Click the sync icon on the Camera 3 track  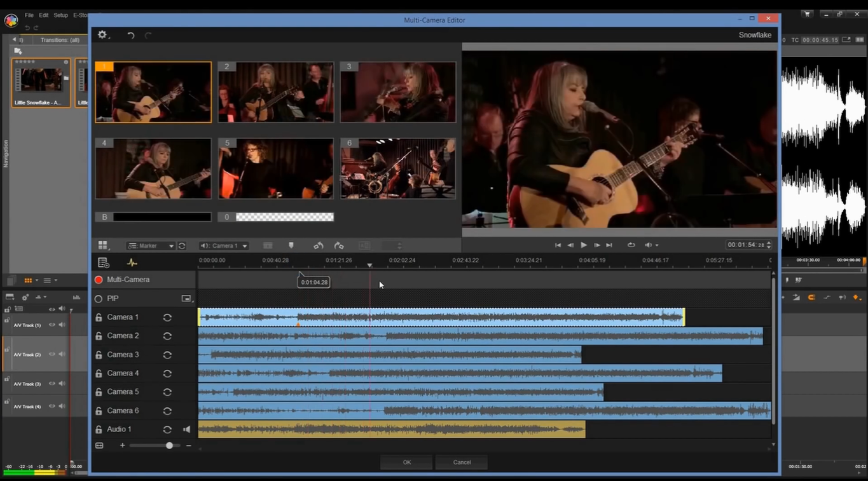point(167,354)
